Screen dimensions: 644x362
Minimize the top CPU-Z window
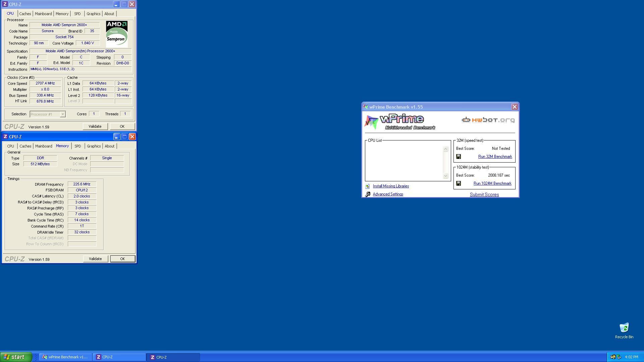tap(116, 4)
